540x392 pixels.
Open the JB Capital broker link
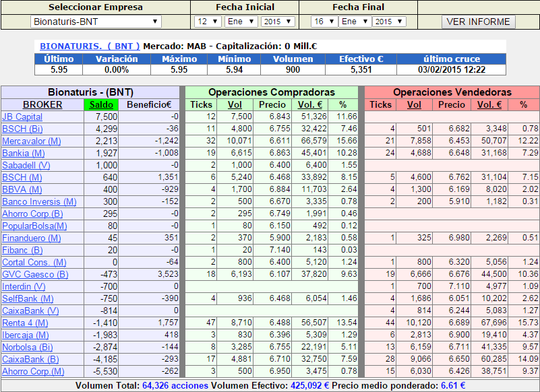click(x=22, y=117)
